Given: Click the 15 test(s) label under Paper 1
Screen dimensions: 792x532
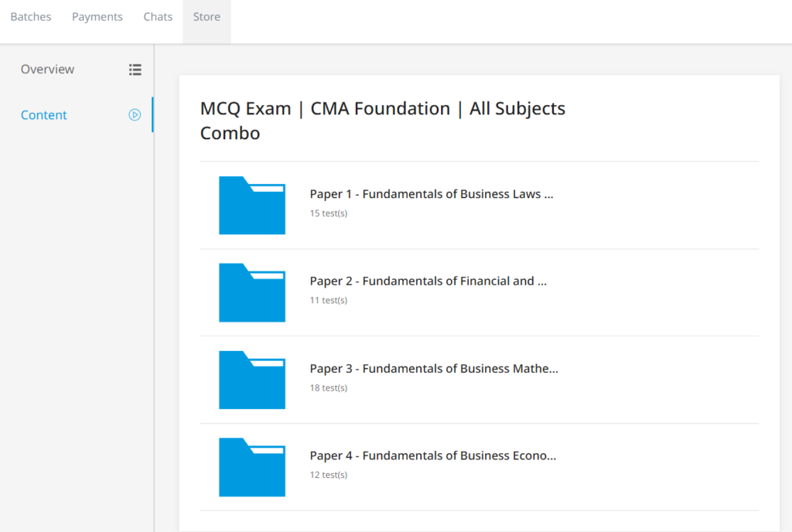Looking at the screenshot, I should 329,213.
